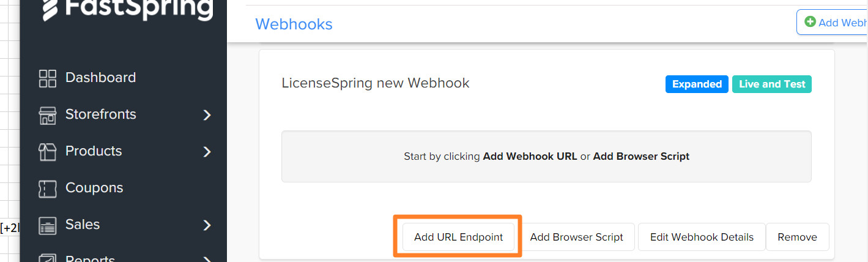Click the Dashboard grid icon

[x=47, y=78]
